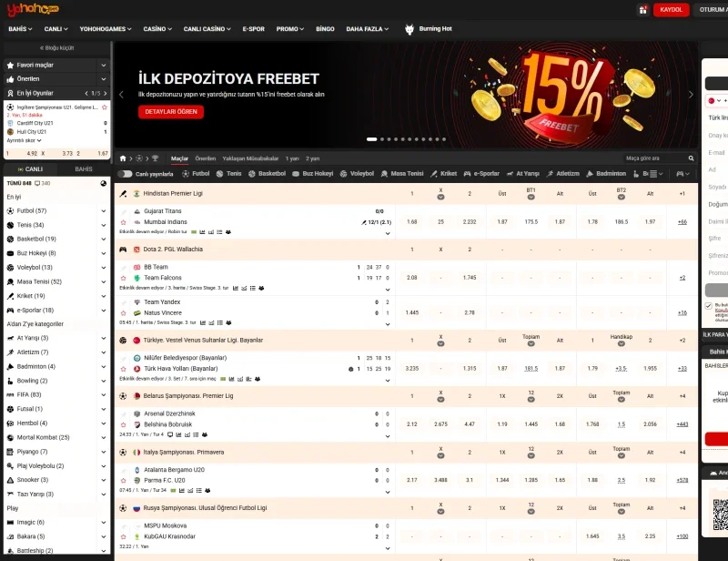Screen dimensions: 728x561
Task: Filter by Atletizm in sports bar
Action: pos(562,174)
